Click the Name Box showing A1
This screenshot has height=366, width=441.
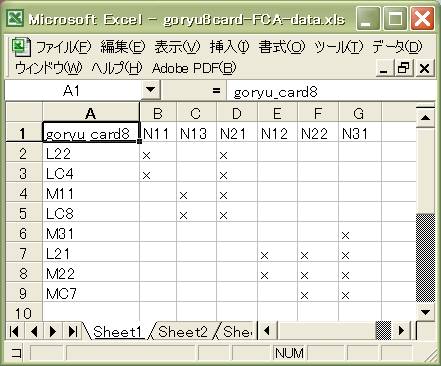(72, 90)
